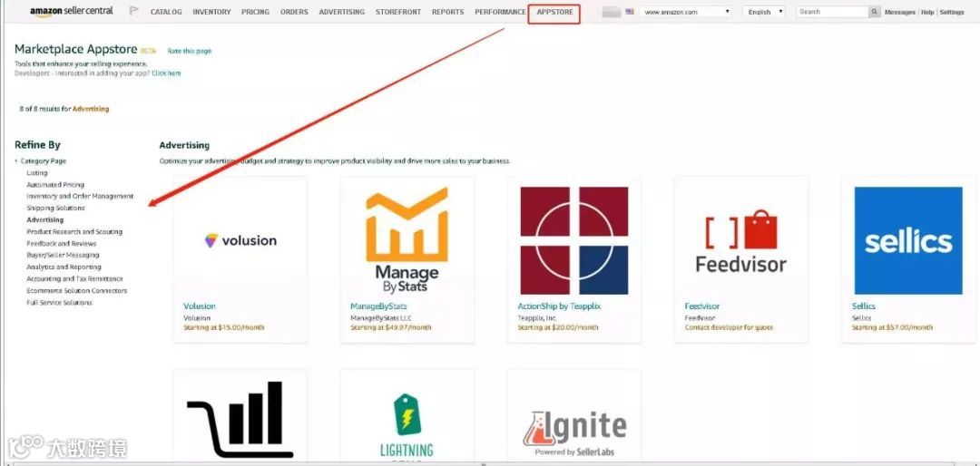
Task: Open the Volusion app title link
Action: click(200, 306)
